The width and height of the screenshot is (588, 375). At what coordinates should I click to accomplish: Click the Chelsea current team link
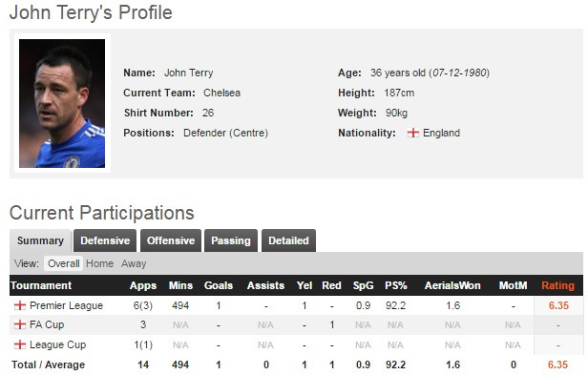221,93
